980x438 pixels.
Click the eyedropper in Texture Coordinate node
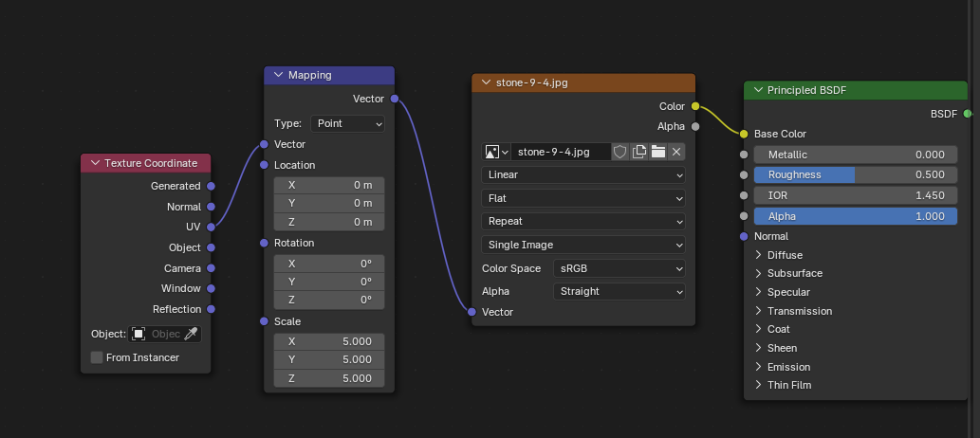[x=191, y=334]
